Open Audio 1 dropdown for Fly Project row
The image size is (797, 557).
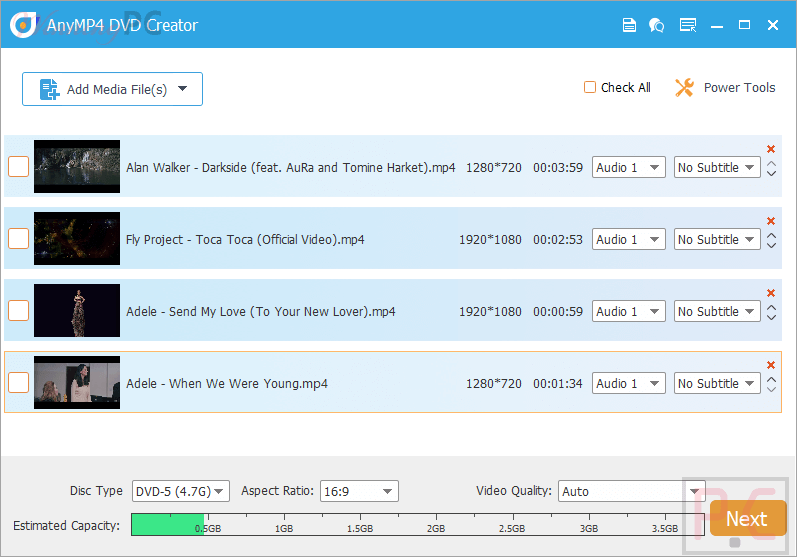(628, 239)
